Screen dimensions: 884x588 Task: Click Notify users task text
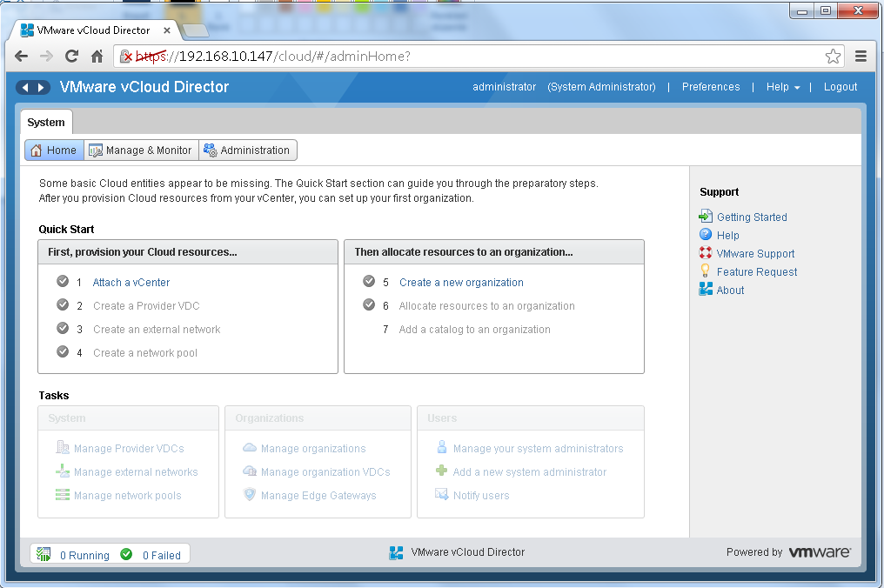pyautogui.click(x=481, y=496)
